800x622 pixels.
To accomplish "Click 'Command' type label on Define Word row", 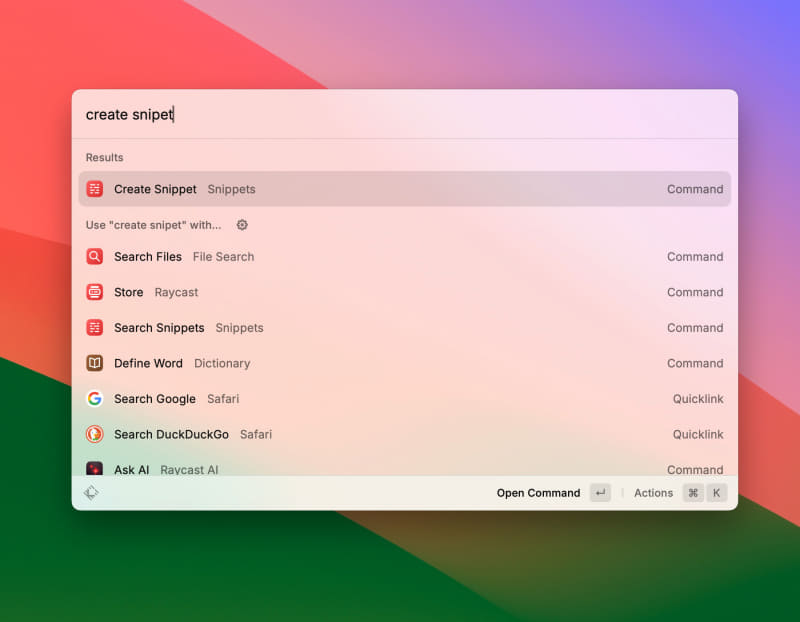I will click(695, 363).
